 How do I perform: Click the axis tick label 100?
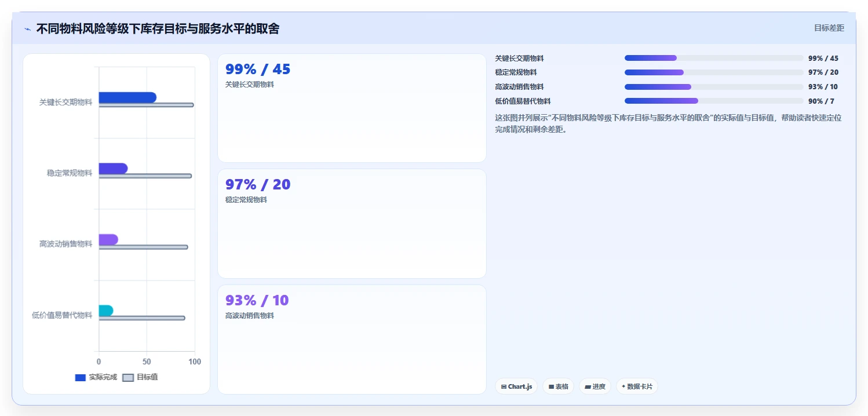195,362
